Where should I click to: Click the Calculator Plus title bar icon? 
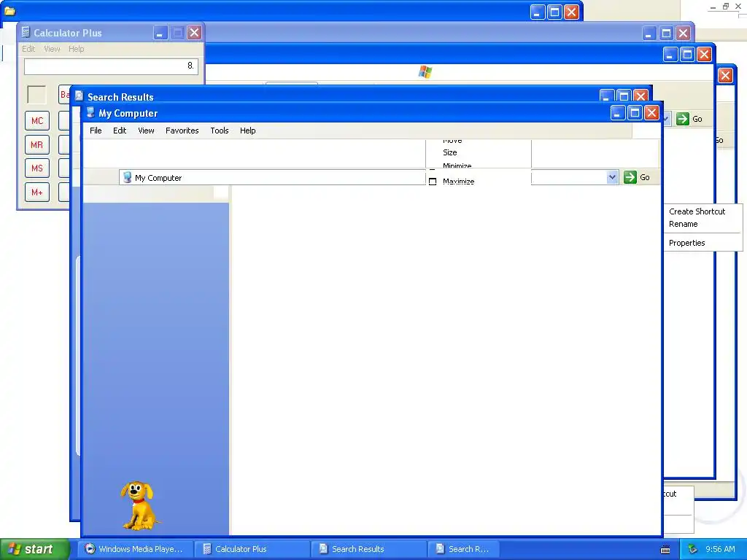click(26, 32)
